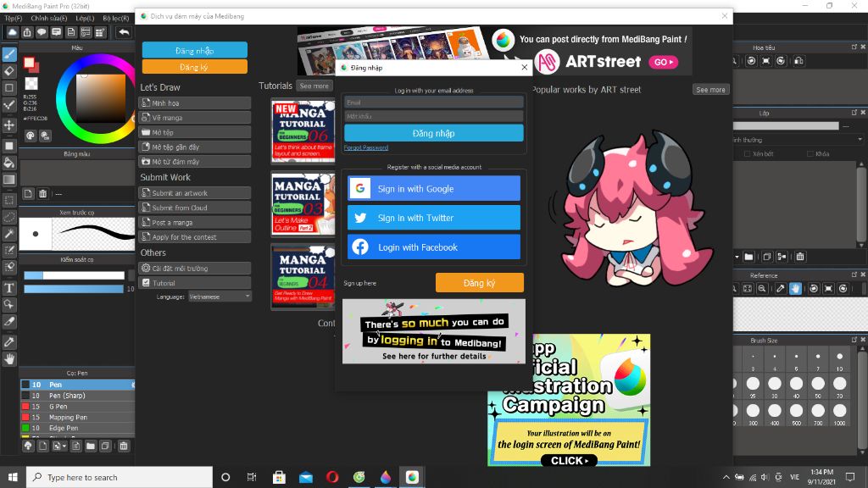The height and width of the screenshot is (488, 868).
Task: Click the brush folder icon in brush panel
Action: coord(91,446)
